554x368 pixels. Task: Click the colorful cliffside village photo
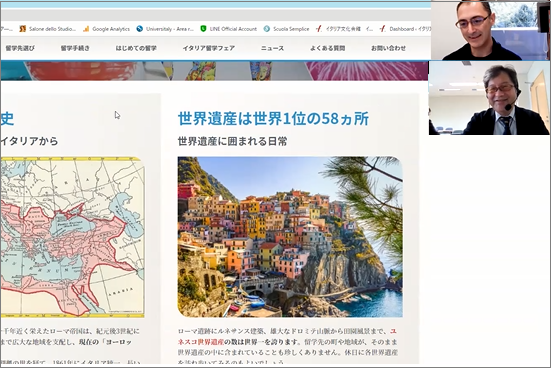[x=290, y=237]
